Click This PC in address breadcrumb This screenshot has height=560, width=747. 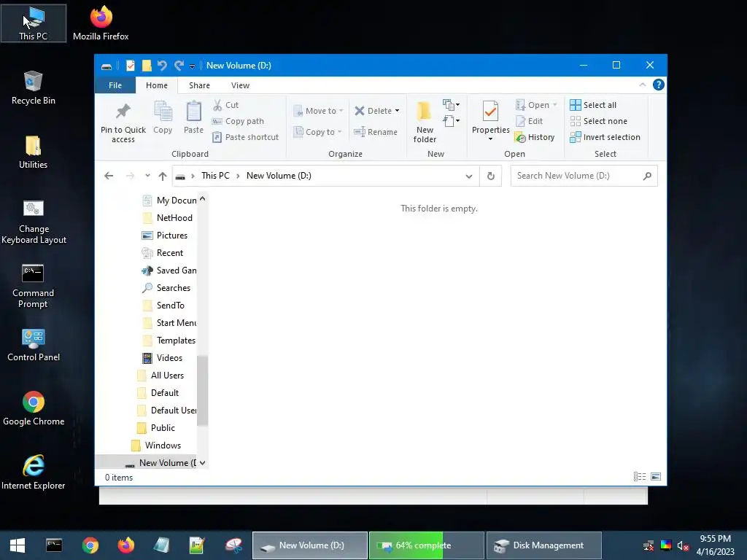[x=215, y=176]
